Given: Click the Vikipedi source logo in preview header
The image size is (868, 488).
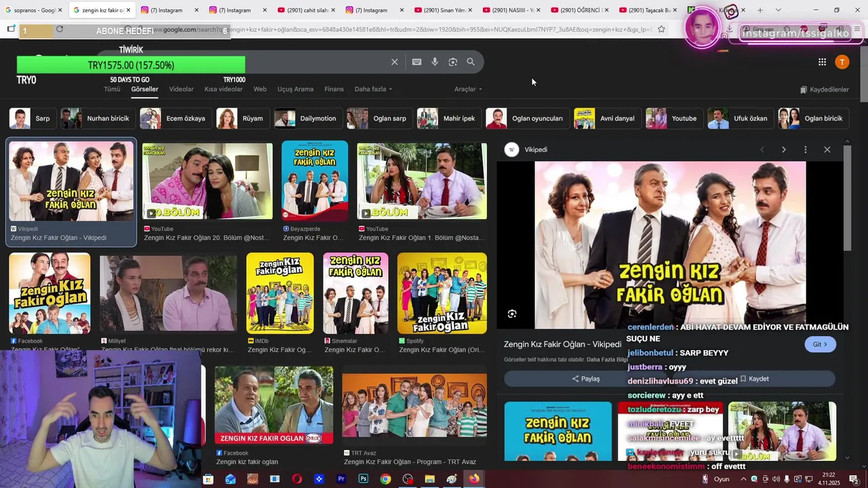Looking at the screenshot, I should 512,150.
